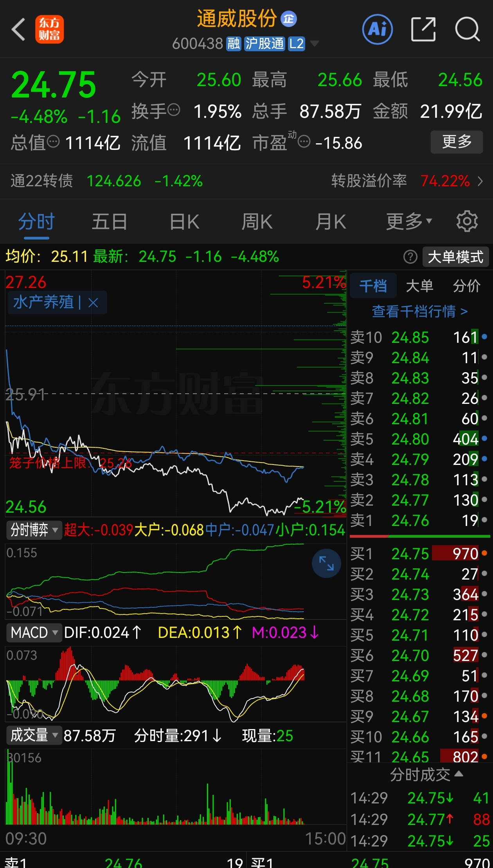This screenshot has width=493, height=868.
Task: Tap the 卖1 24.76 order row
Action: pyautogui.click(x=419, y=520)
